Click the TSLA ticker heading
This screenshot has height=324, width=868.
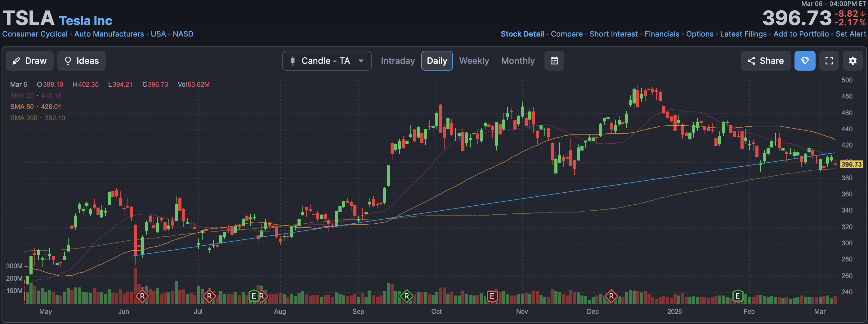coord(29,18)
